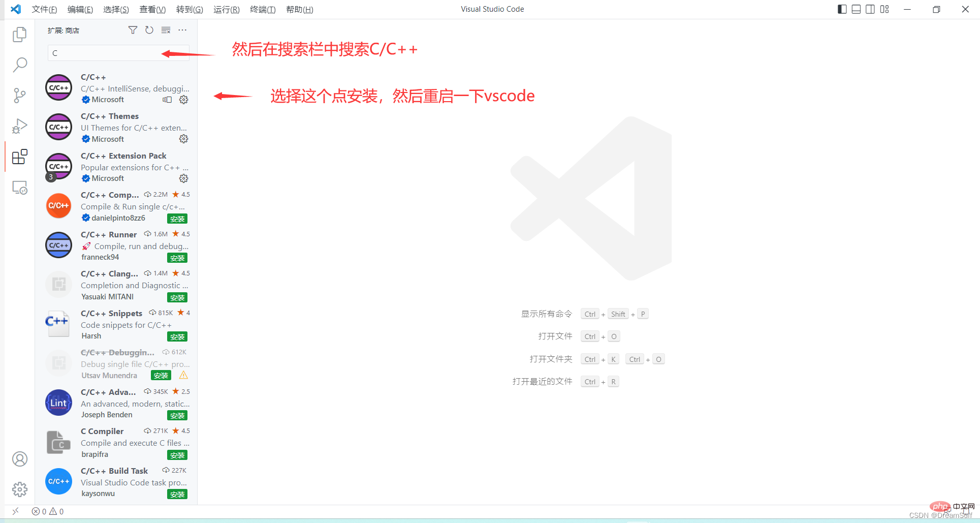Image resolution: width=980 pixels, height=523 pixels.
Task: Open the Accounts icon in the activity bar
Action: 19,458
